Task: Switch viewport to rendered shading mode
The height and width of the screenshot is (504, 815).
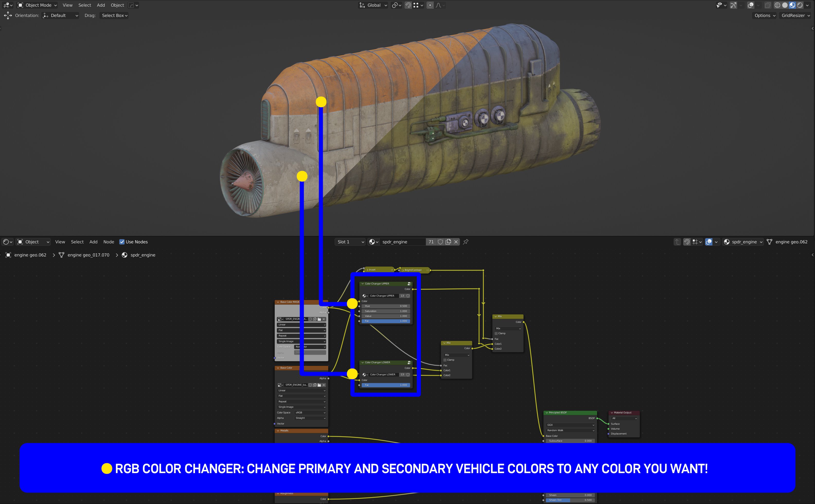Action: pos(800,5)
